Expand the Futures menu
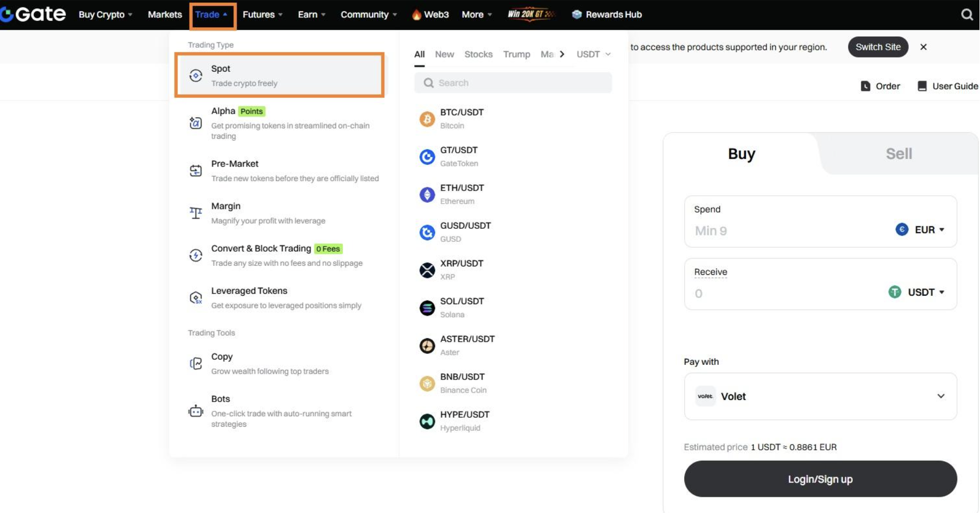The image size is (980, 513). coord(262,15)
